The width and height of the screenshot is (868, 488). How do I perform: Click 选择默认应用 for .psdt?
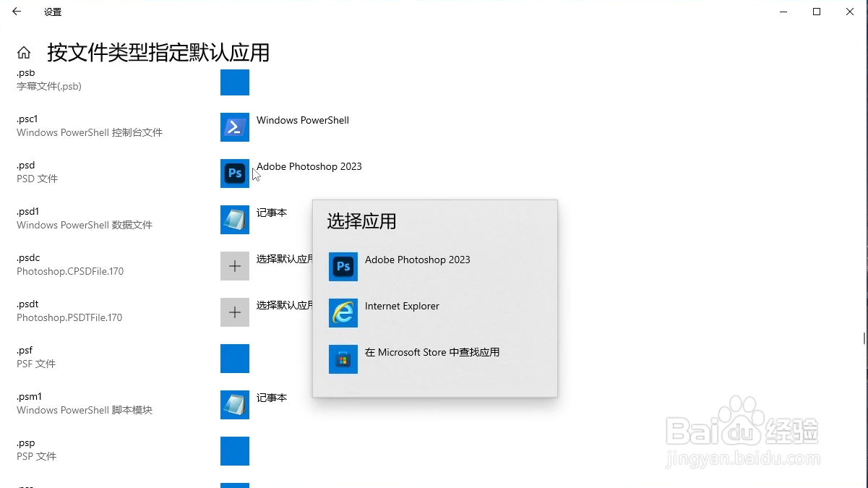coord(285,305)
